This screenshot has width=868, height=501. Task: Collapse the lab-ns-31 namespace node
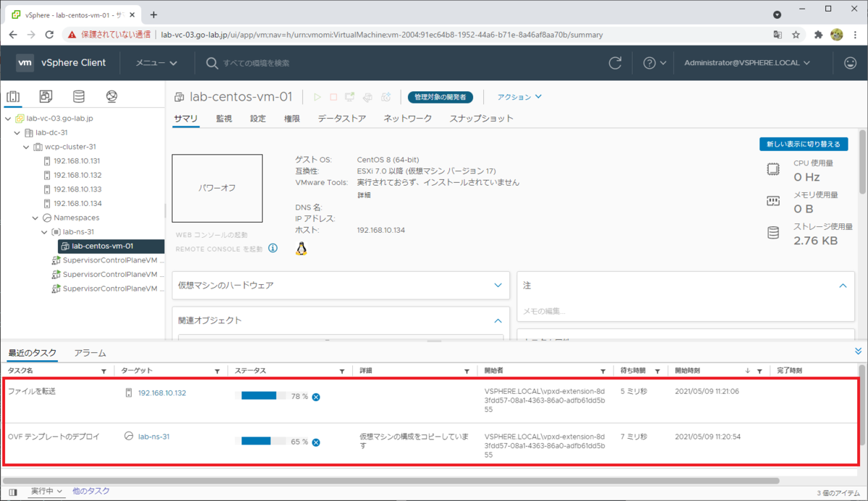(x=44, y=232)
